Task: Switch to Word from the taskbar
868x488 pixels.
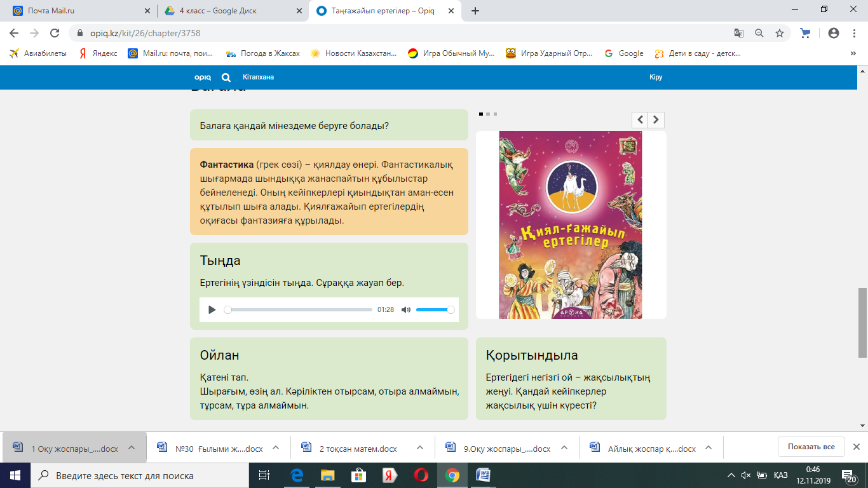Action: pyautogui.click(x=483, y=475)
